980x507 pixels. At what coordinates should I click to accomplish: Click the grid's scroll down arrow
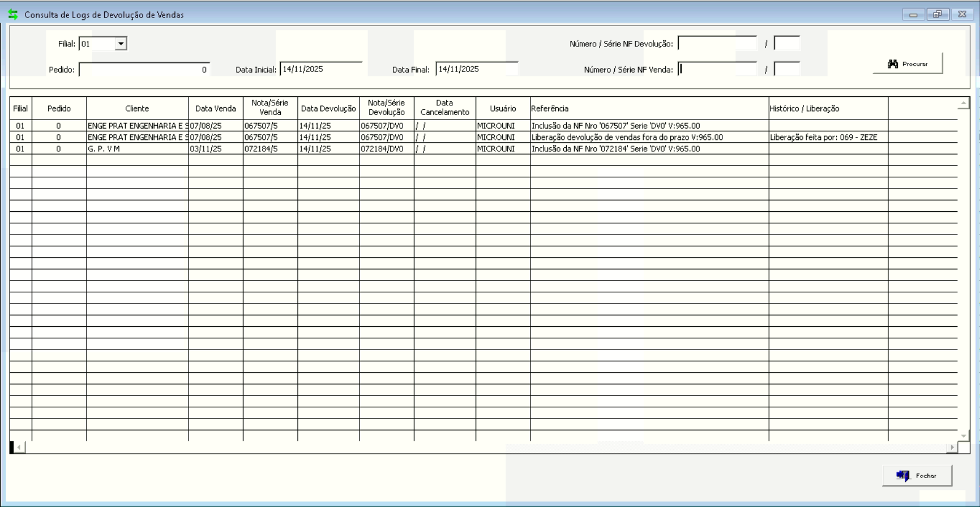tap(964, 435)
